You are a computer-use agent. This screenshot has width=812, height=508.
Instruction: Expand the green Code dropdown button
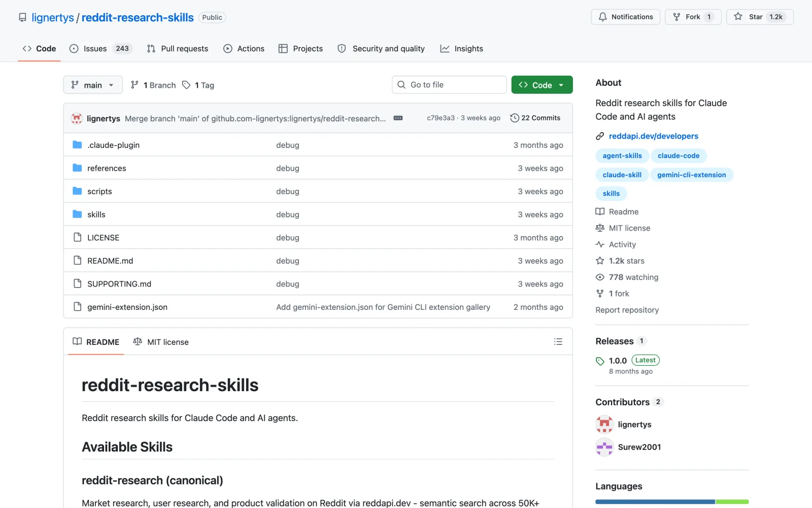point(542,85)
